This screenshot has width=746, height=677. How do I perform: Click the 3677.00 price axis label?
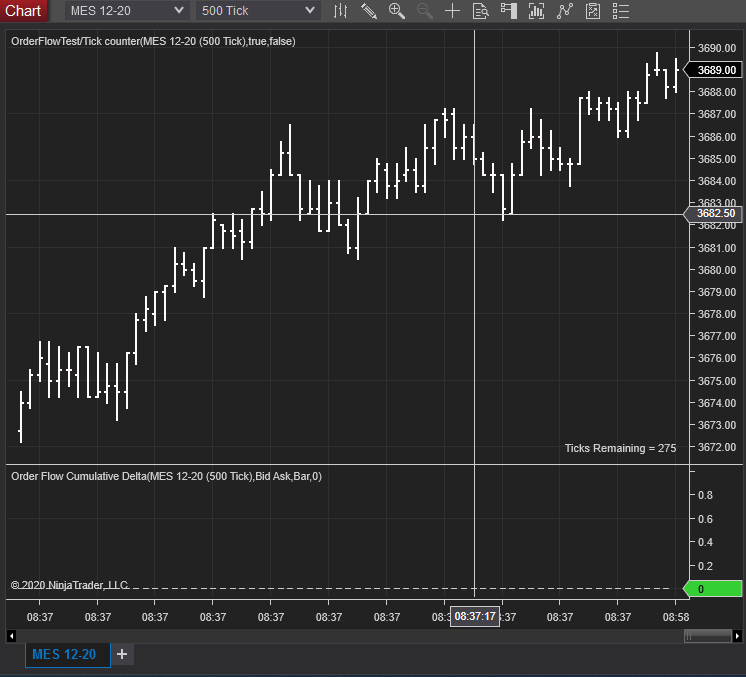pyautogui.click(x=717, y=336)
